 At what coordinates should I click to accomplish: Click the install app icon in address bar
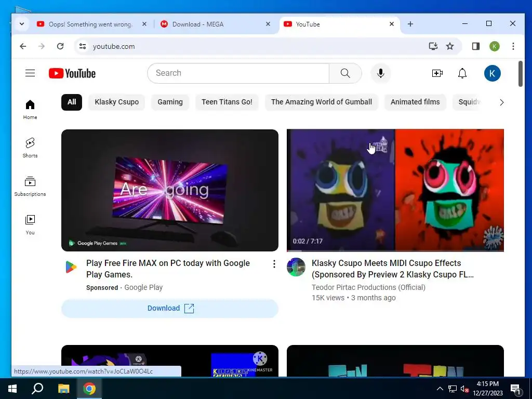433,46
